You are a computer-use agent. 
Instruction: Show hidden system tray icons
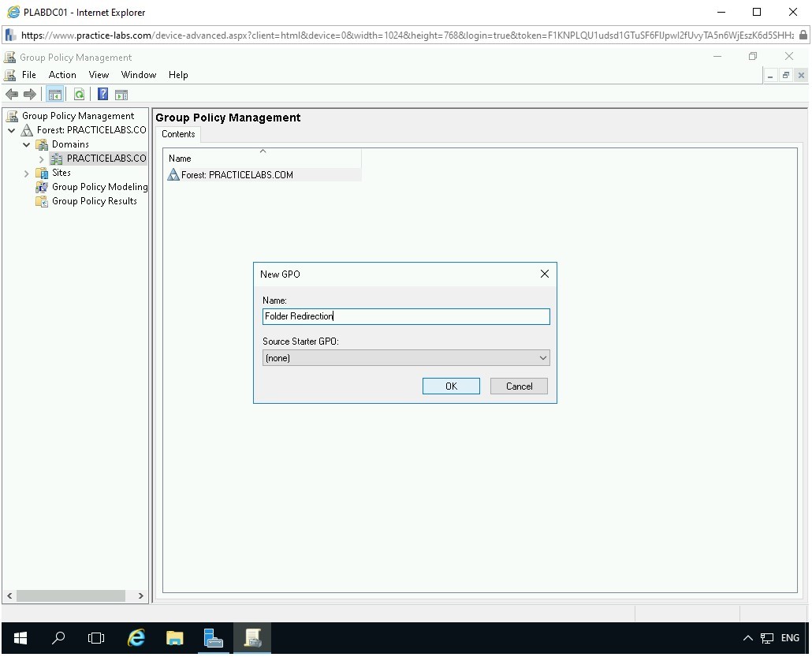[x=748, y=638]
